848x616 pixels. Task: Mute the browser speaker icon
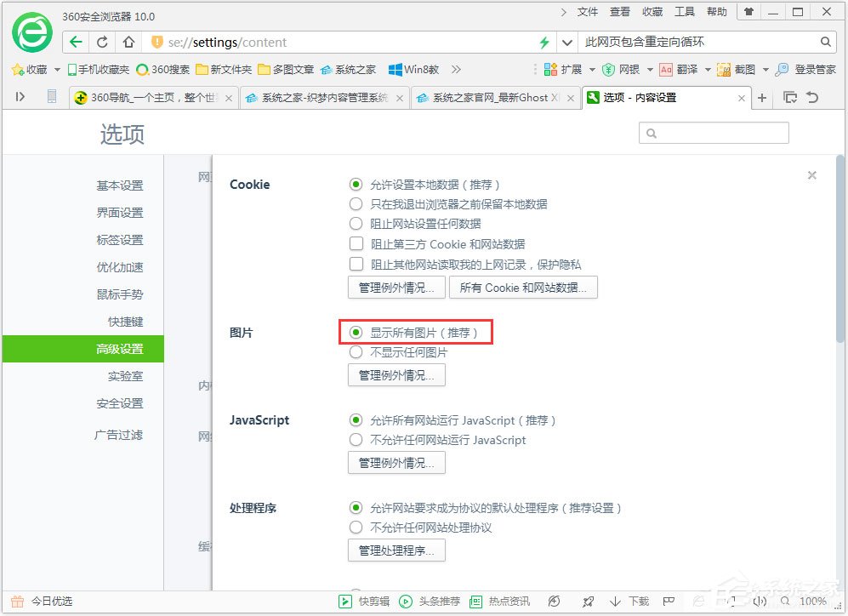(x=760, y=600)
